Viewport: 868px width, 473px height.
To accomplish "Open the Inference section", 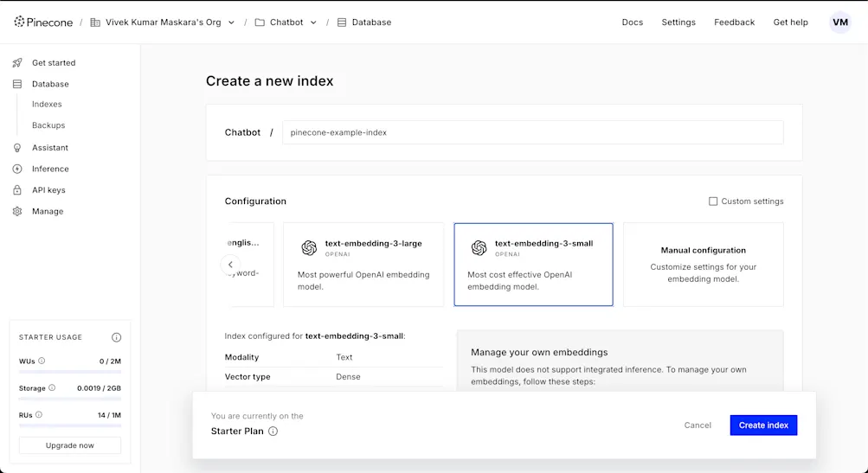I will point(50,169).
